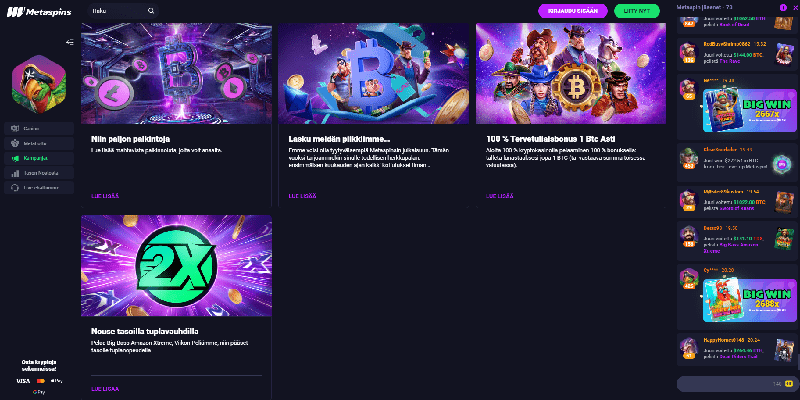Click into the Haku search field
This screenshot has width=800, height=400.
(x=123, y=11)
